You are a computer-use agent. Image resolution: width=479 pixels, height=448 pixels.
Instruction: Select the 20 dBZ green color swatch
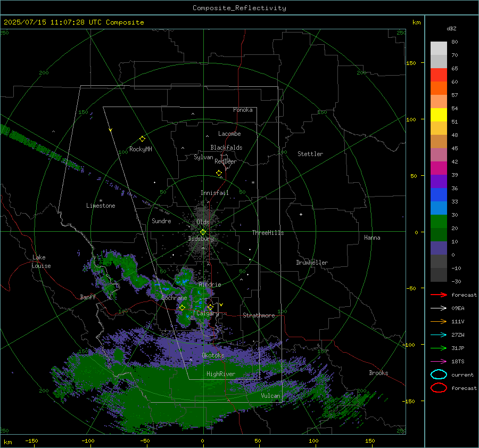[x=439, y=221]
